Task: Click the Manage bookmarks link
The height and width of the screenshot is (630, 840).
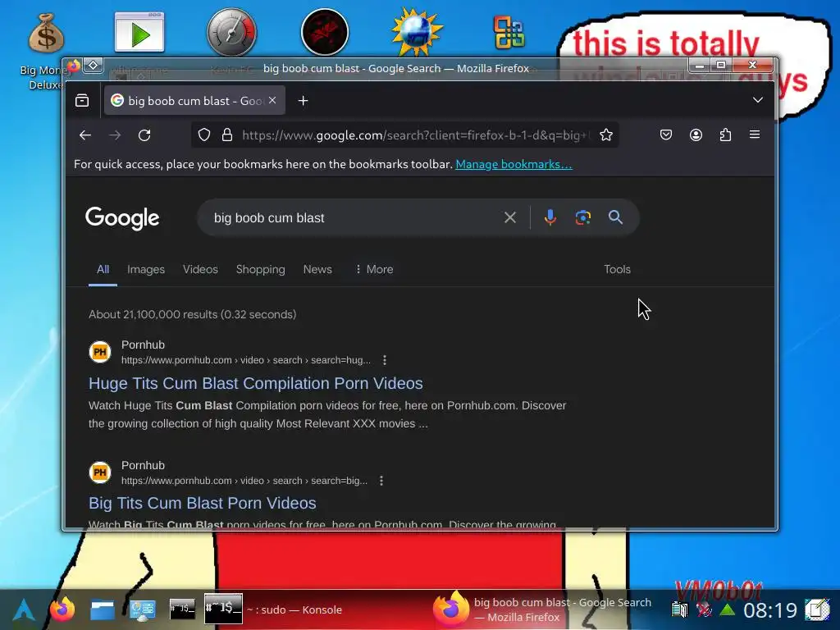Action: [x=514, y=164]
